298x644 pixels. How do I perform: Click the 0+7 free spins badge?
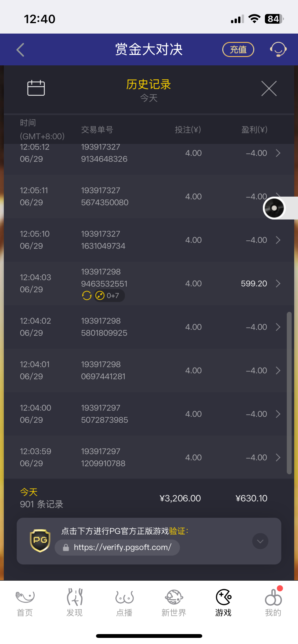[109, 296]
